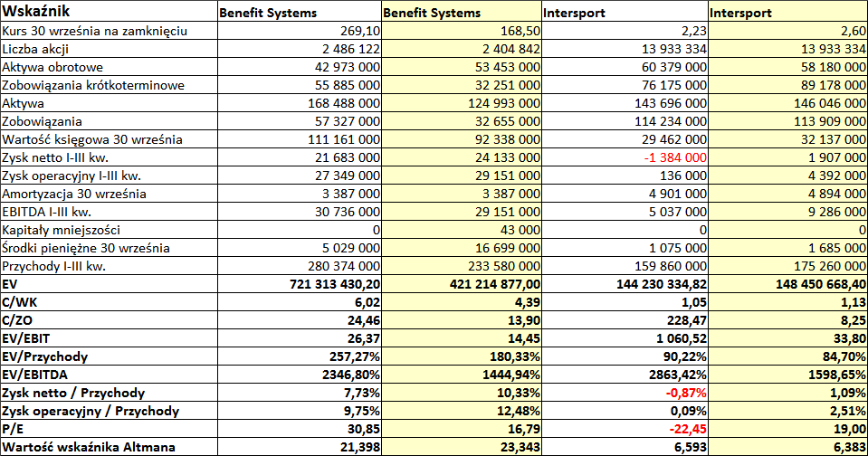Select the cell with 42 973 000
The image size is (868, 456).
point(300,67)
